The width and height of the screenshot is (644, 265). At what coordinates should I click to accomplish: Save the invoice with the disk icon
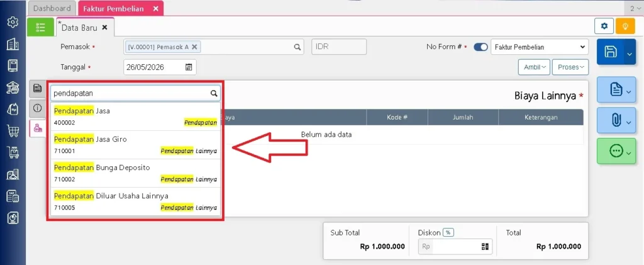[x=610, y=52]
